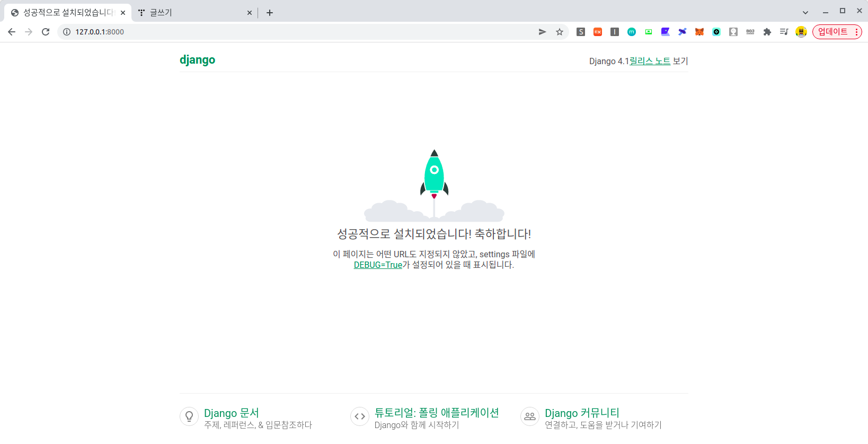Open the Extensions puzzle piece menu

click(767, 32)
